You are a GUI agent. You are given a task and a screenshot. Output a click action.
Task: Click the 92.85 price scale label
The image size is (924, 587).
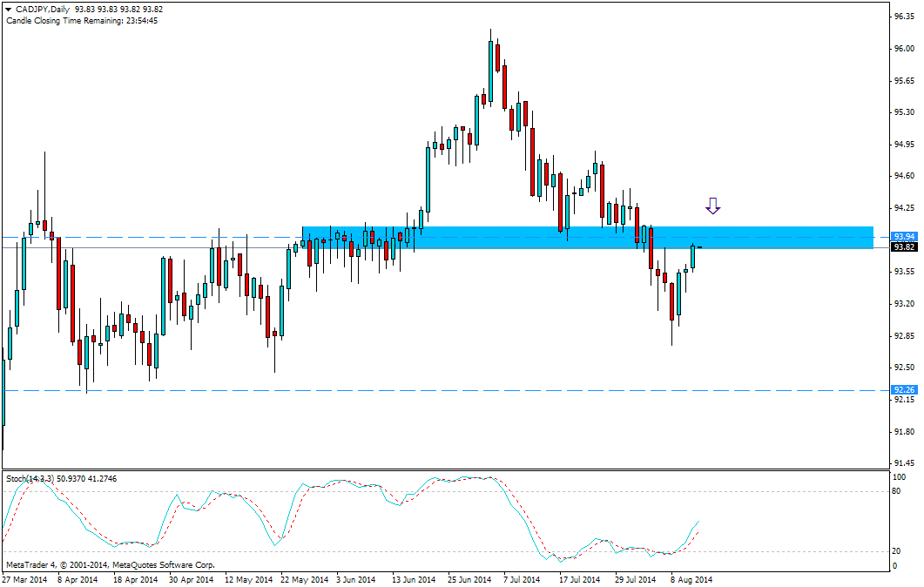pyautogui.click(x=905, y=336)
